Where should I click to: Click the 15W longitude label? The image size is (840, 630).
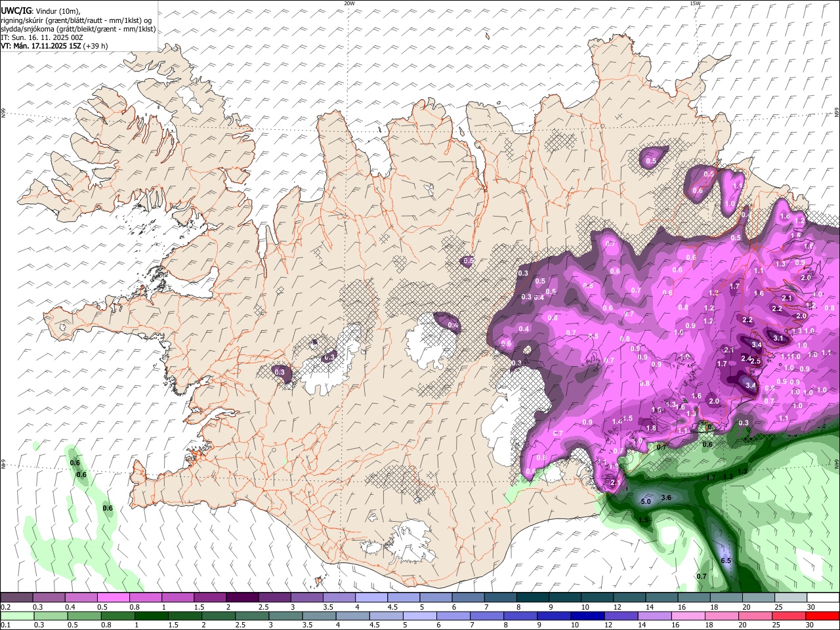[695, 3]
